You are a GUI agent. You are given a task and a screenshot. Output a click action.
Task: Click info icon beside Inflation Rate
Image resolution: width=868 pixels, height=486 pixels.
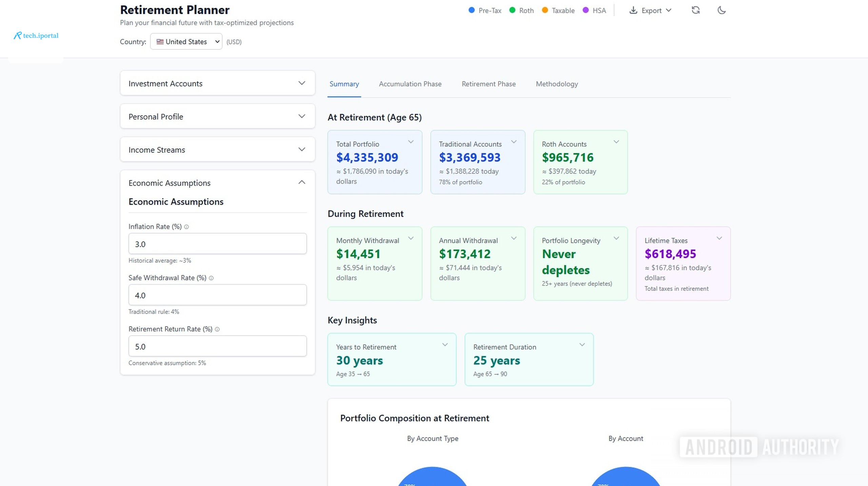(x=186, y=227)
